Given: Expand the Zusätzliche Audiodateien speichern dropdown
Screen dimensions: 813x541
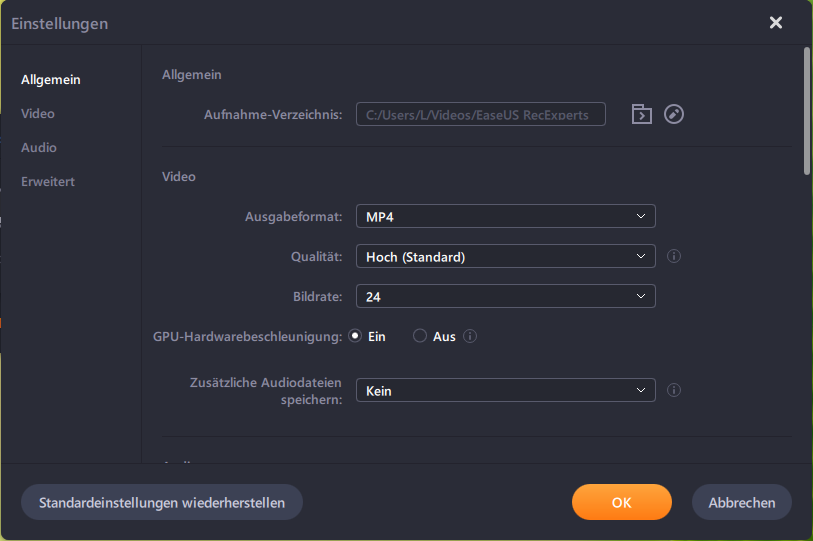Looking at the screenshot, I should [x=505, y=391].
